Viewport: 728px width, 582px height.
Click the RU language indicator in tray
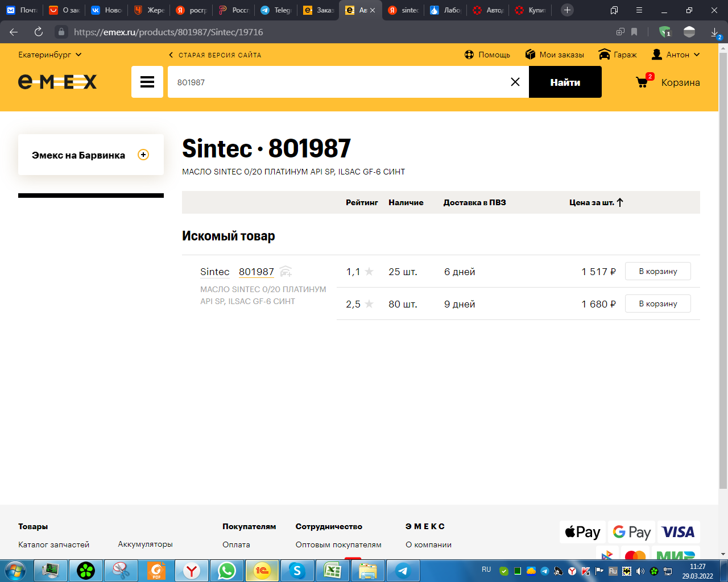coord(486,569)
